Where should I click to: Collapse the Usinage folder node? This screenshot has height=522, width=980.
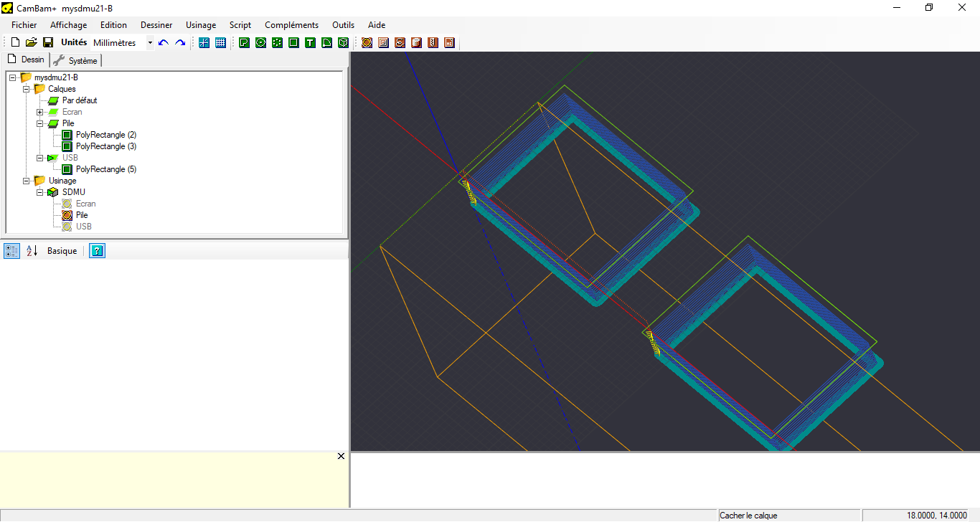coord(27,181)
